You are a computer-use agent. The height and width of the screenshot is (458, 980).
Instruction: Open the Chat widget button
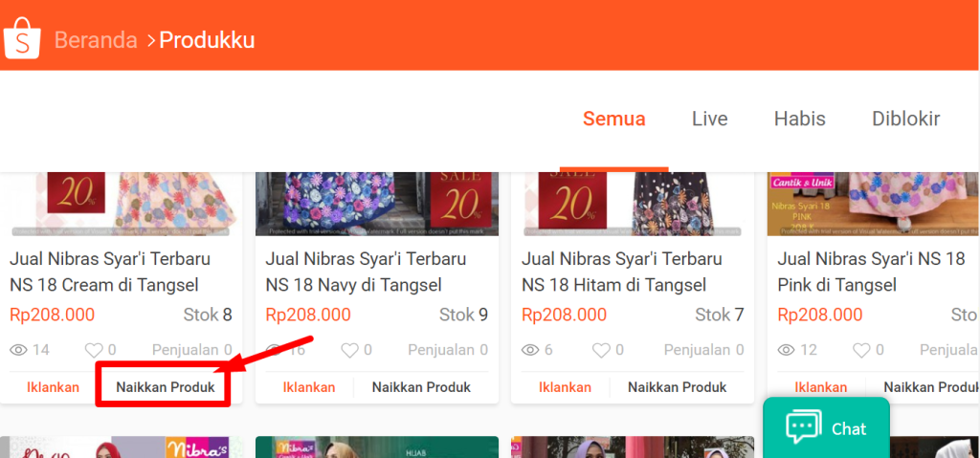point(826,428)
